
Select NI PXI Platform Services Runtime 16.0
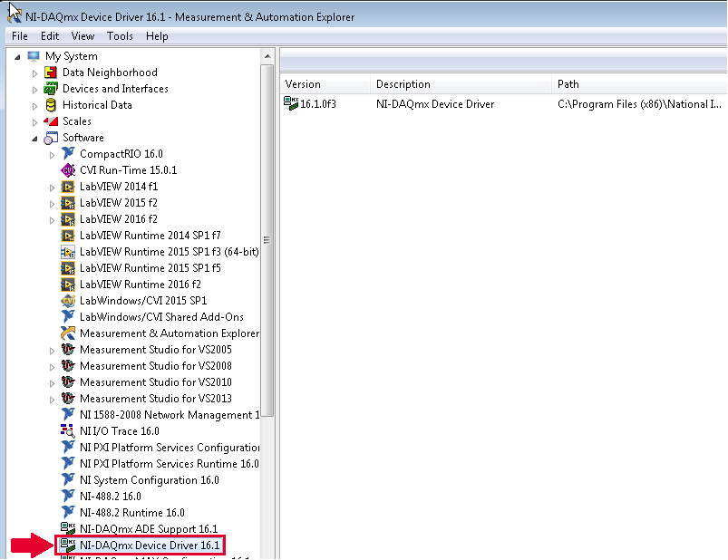pyautogui.click(x=170, y=464)
